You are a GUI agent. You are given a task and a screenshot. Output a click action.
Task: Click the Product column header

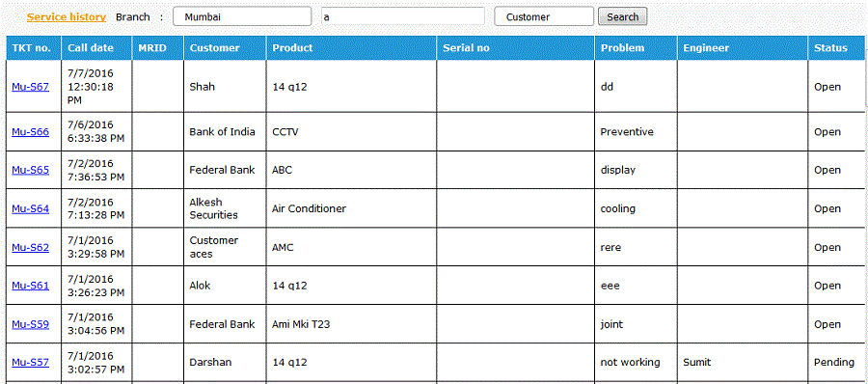[351, 47]
